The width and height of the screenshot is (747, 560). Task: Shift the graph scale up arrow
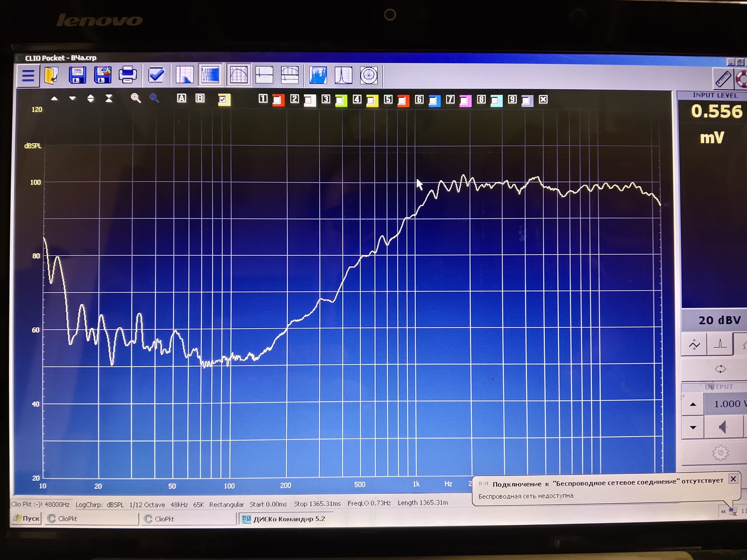[x=55, y=99]
